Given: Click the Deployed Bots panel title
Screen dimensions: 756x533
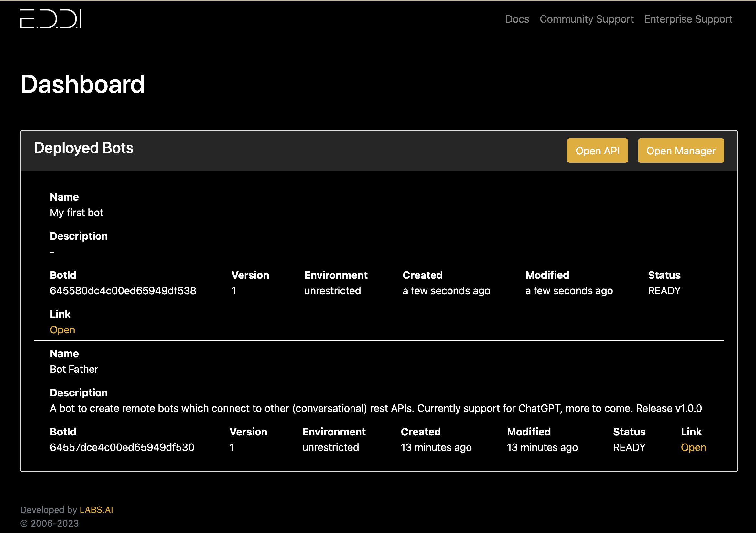Looking at the screenshot, I should click(x=83, y=148).
